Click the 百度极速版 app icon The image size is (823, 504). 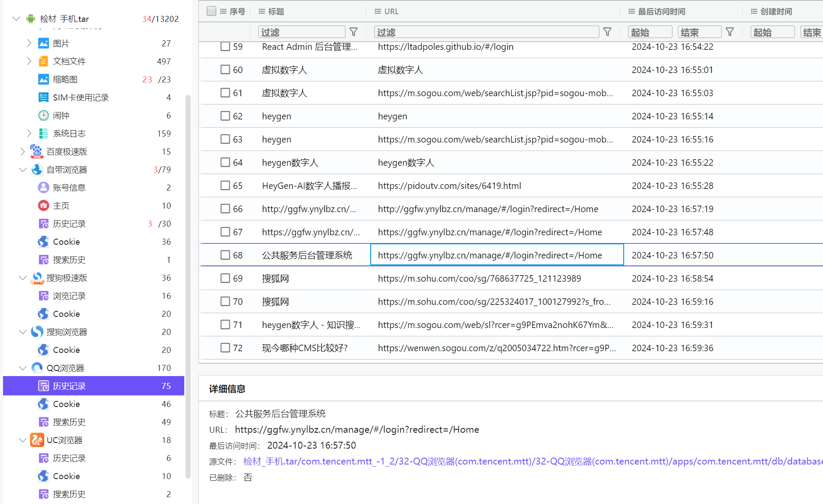37,152
